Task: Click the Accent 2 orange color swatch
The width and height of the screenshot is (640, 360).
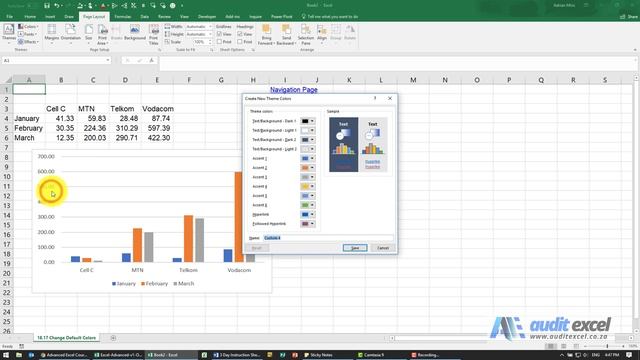Action: pyautogui.click(x=305, y=168)
